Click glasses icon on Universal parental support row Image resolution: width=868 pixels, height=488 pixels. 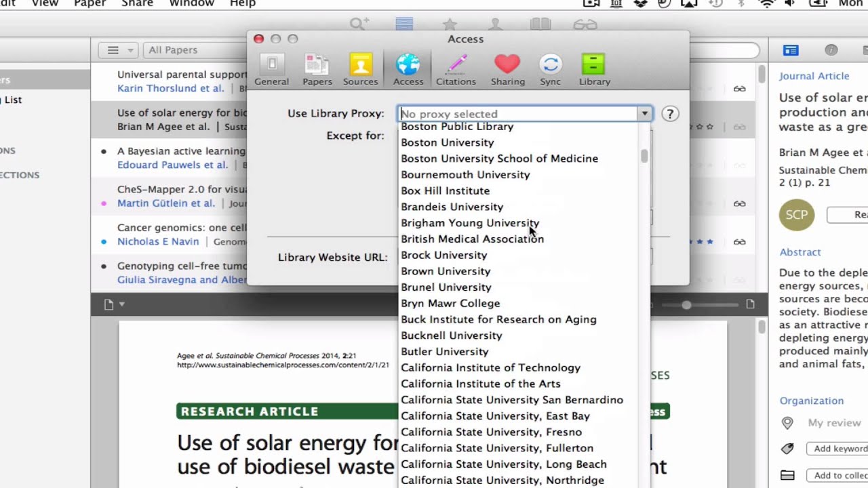click(x=740, y=89)
